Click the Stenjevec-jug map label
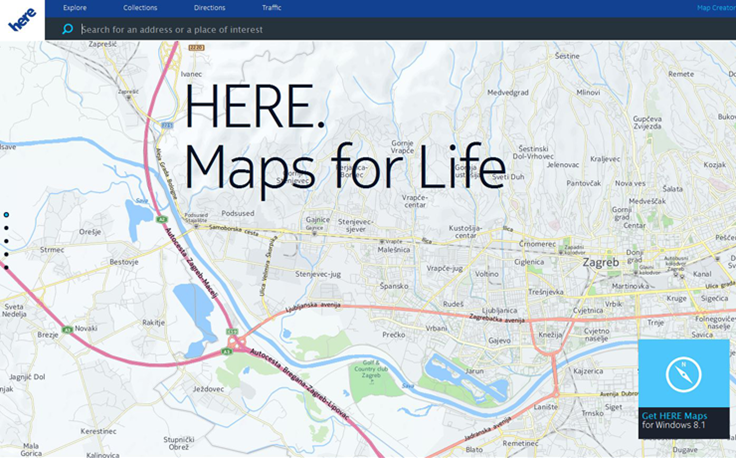The height and width of the screenshot is (458, 736). pos(318,274)
